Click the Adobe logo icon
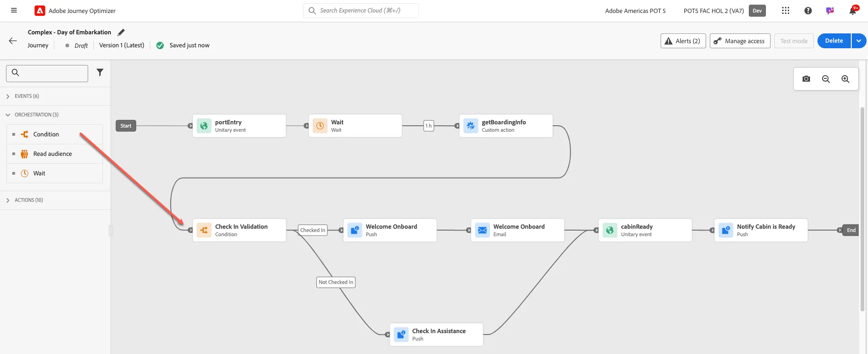The width and height of the screenshot is (868, 354). (40, 11)
